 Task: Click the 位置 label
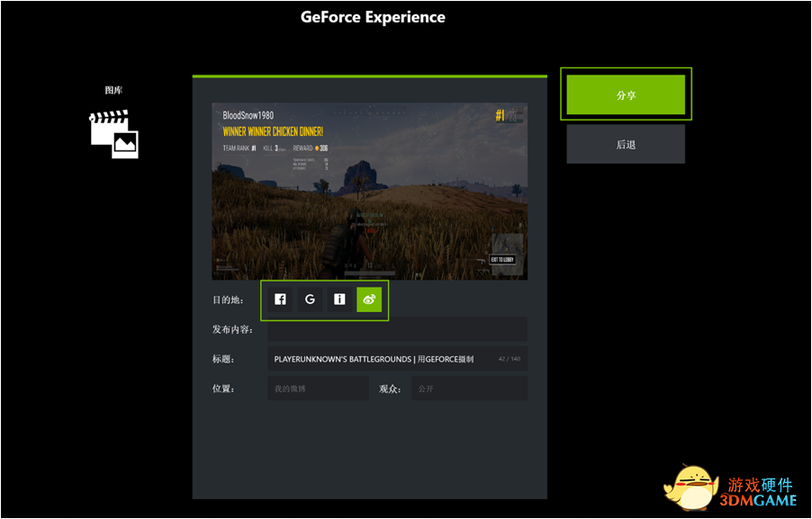pyautogui.click(x=224, y=389)
